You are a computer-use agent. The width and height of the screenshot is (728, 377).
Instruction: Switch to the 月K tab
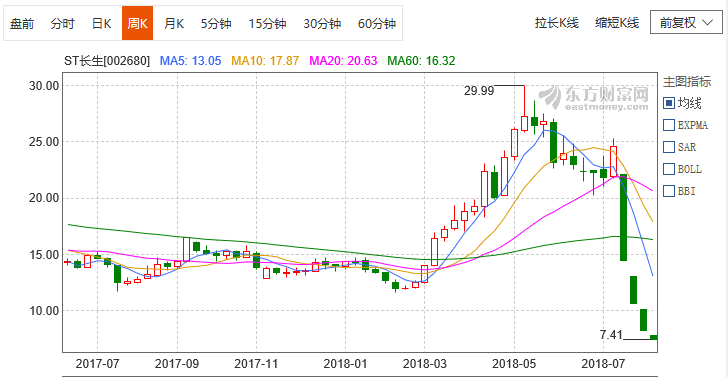tap(174, 23)
